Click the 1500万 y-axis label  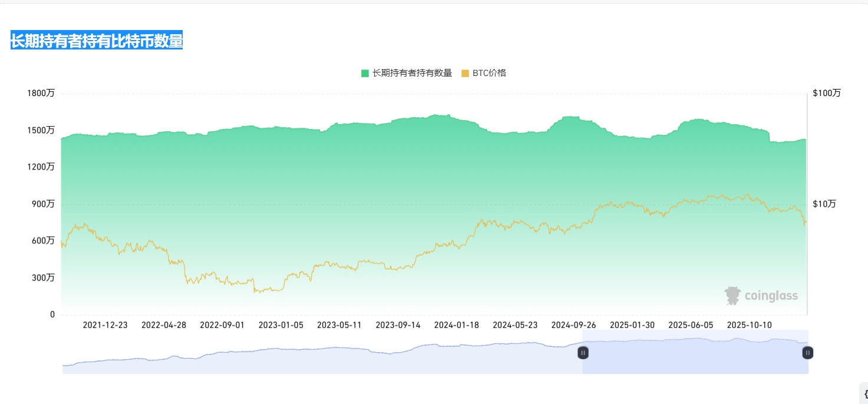click(x=41, y=130)
